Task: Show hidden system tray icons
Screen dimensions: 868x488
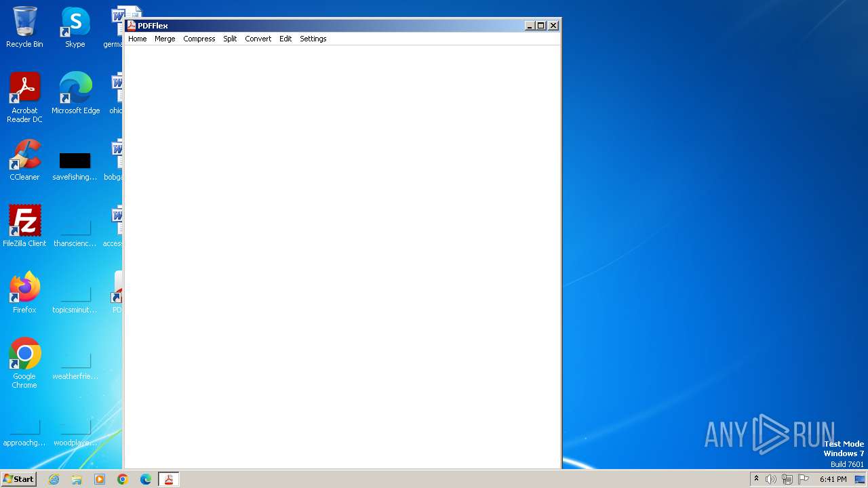Action: click(757, 479)
